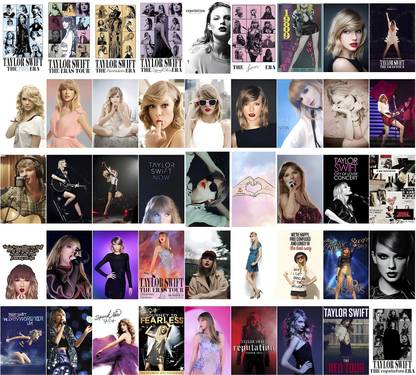Choose the poster with bold white 'TAYLOR SWIFT' header
Image resolution: width=416 pixels, height=375 pixels.
[x=346, y=340]
